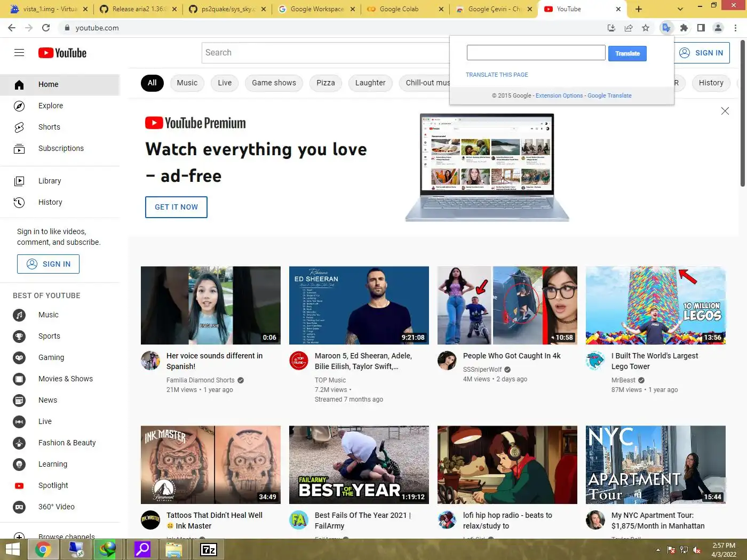Open Chrome's three-dot menu
747x560 pixels.
735,28
